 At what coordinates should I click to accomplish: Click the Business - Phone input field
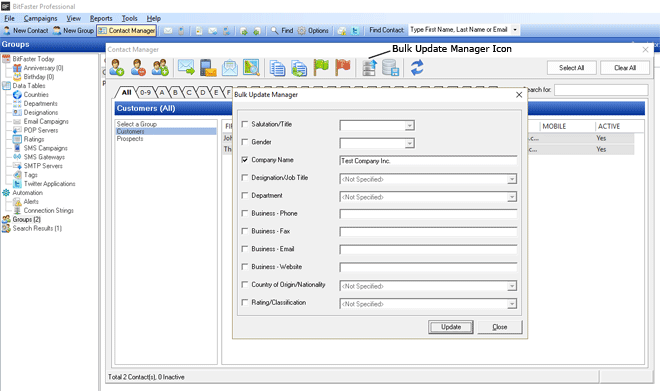tap(428, 214)
